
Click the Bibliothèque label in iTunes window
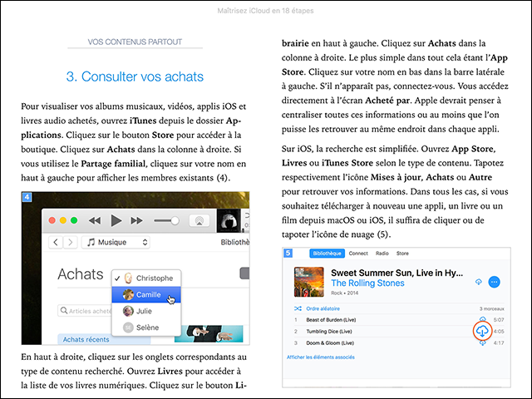click(234, 242)
